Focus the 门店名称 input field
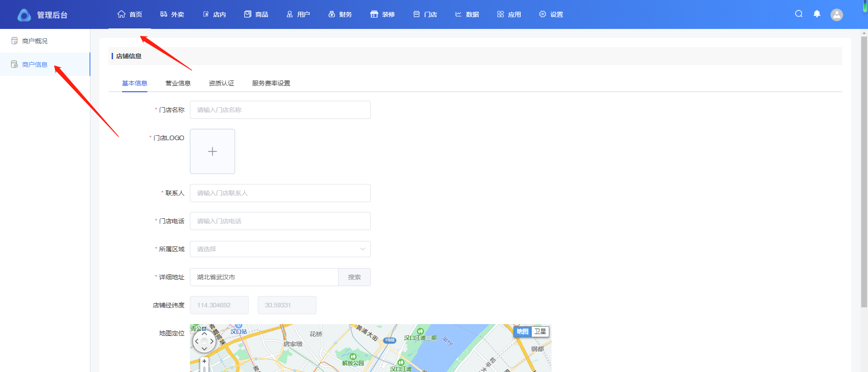 coord(280,110)
